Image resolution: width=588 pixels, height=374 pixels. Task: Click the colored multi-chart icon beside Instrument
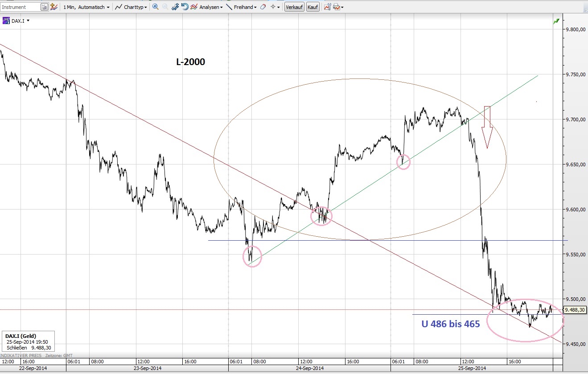point(53,7)
